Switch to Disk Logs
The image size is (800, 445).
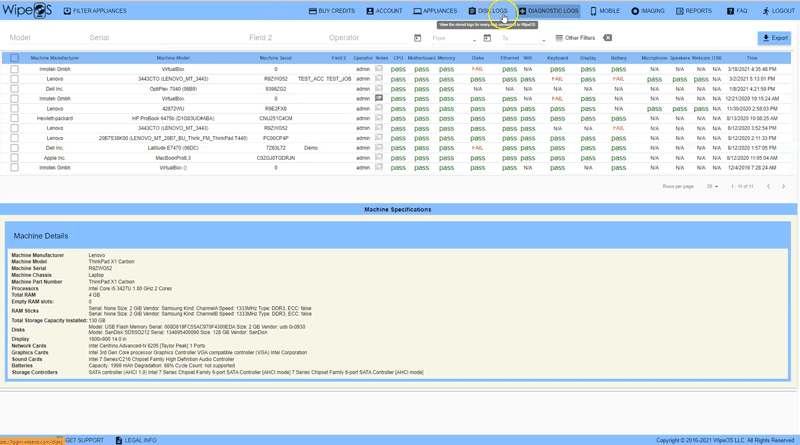488,11
